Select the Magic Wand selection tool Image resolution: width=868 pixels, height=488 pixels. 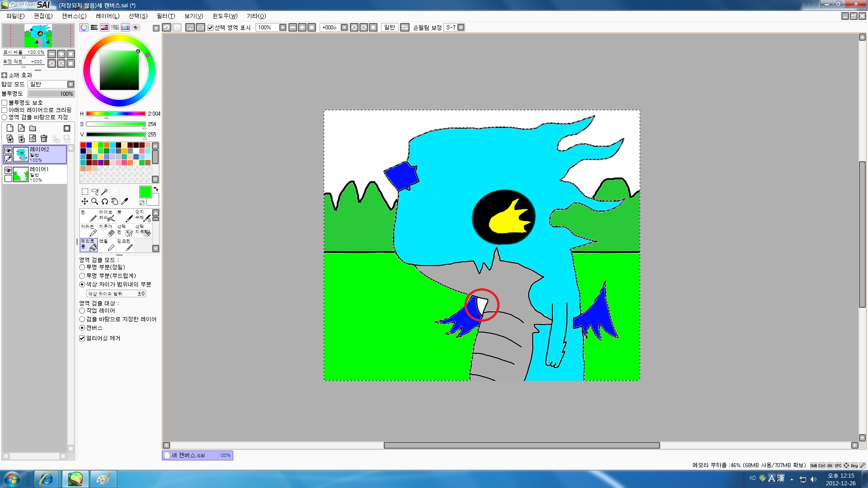coord(104,192)
